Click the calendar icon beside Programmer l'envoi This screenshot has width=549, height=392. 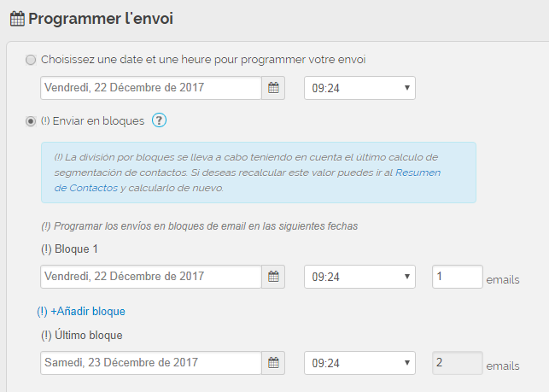pyautogui.click(x=16, y=18)
